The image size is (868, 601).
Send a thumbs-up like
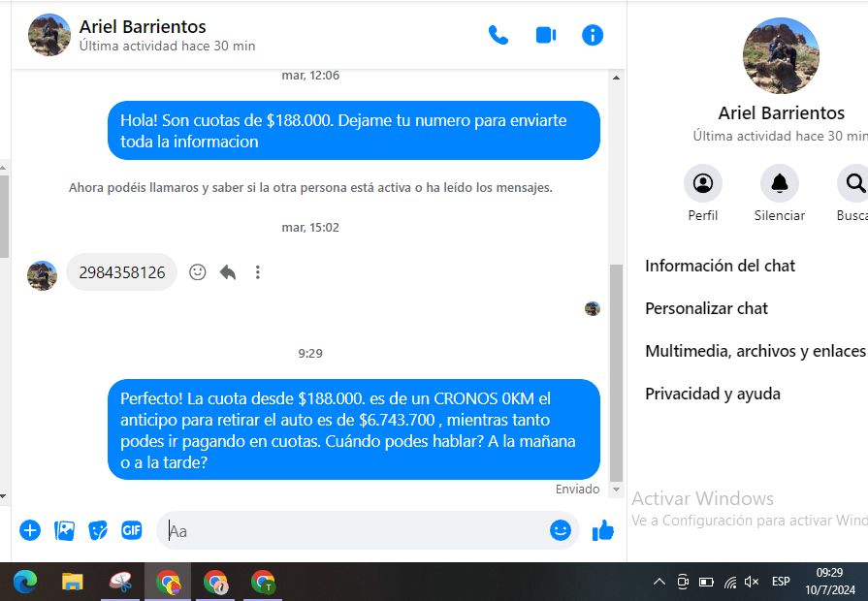(603, 530)
